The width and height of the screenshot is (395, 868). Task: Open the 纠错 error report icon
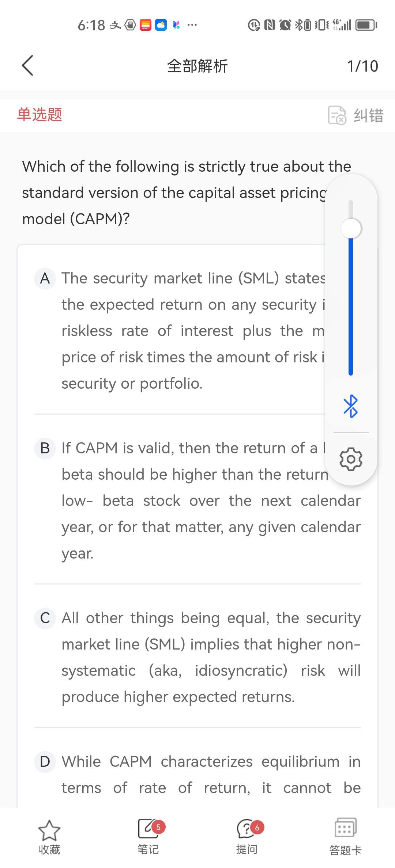coord(337,115)
